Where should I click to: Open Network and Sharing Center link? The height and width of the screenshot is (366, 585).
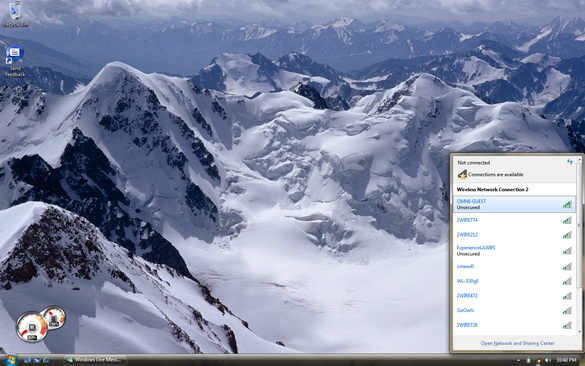[517, 343]
